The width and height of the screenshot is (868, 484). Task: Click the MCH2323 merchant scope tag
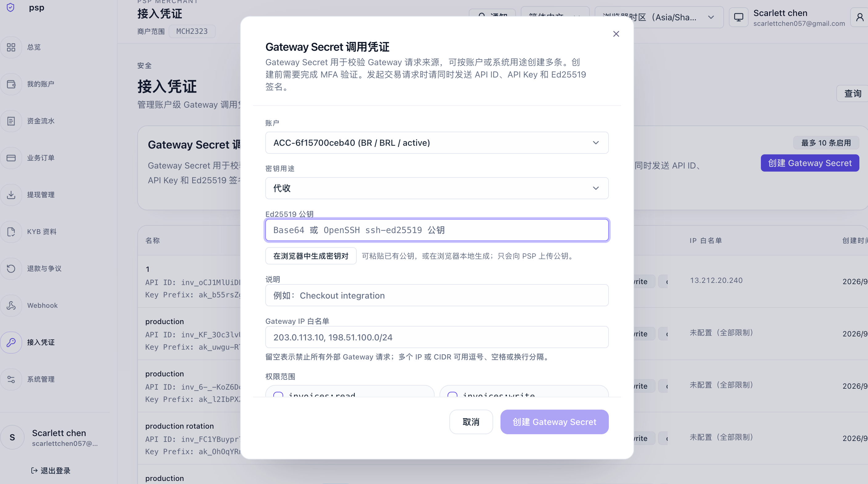tap(192, 31)
